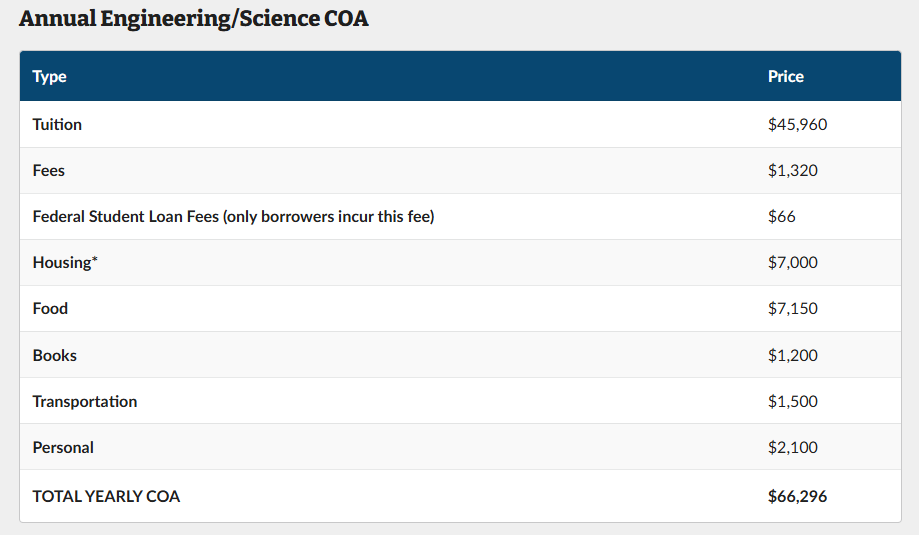Click the $7,150 food price
The width and height of the screenshot is (919, 535).
click(x=793, y=309)
